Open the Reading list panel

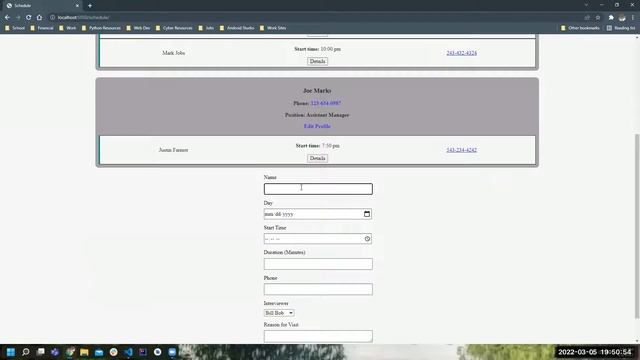(621, 28)
